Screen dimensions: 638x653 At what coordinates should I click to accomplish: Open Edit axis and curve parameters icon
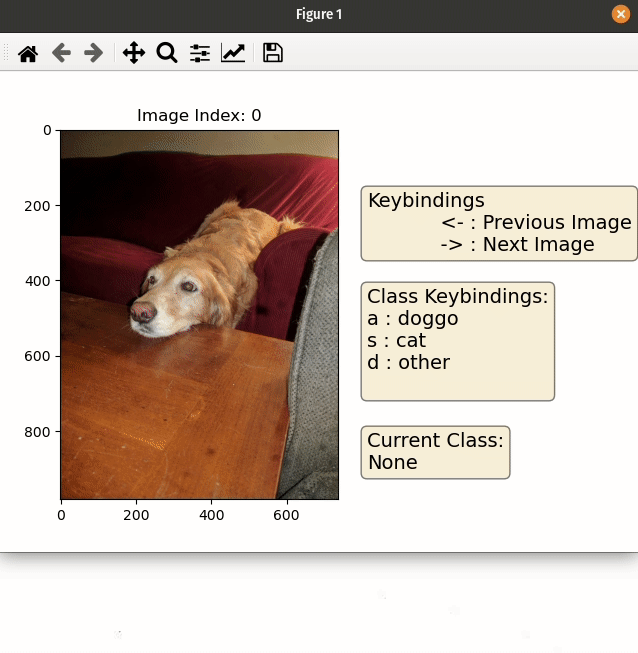click(233, 53)
